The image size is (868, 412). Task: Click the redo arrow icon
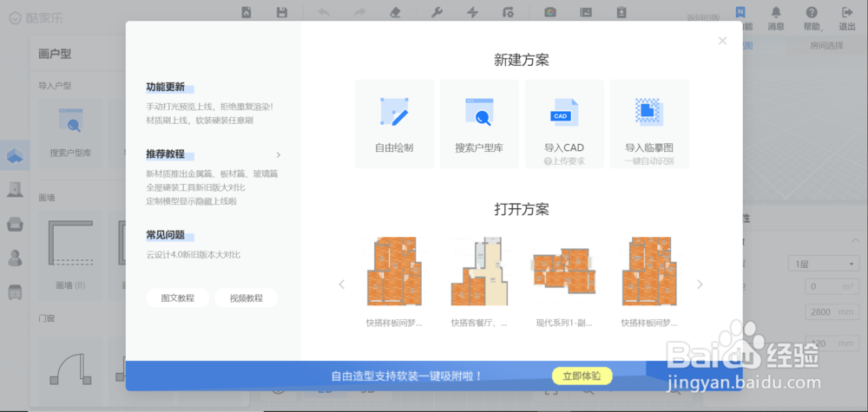360,12
